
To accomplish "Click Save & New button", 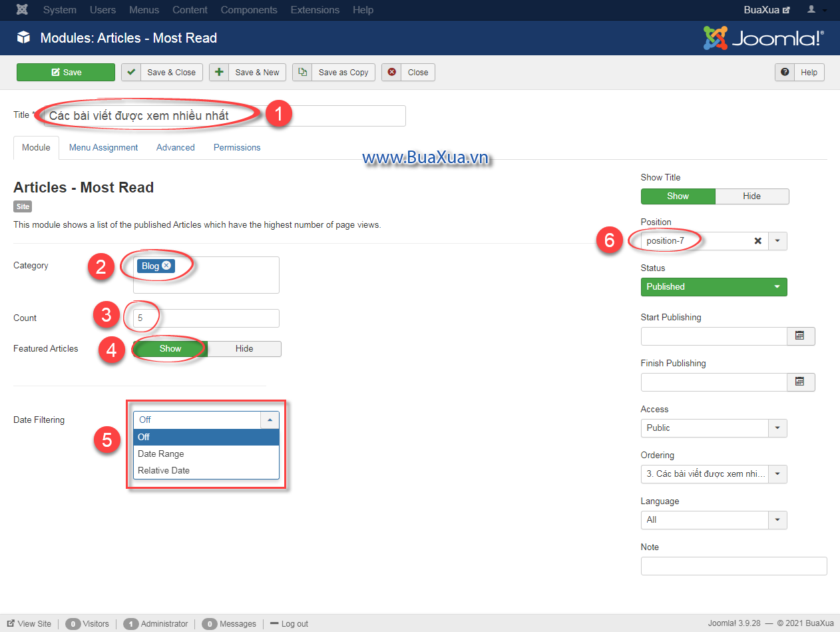I will pyautogui.click(x=248, y=72).
